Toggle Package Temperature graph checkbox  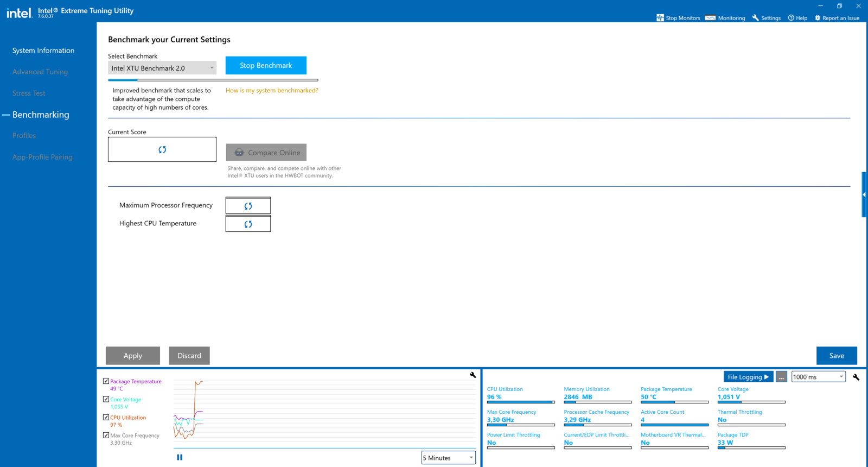106,381
